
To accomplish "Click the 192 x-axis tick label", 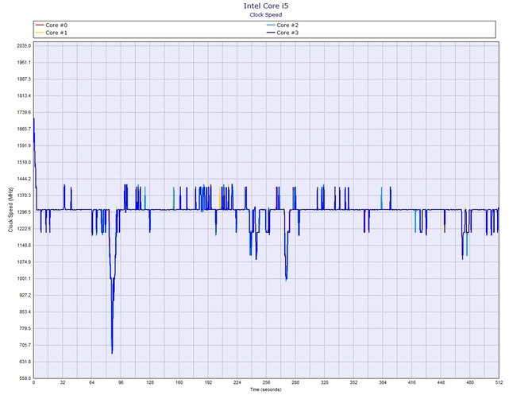I will (208, 382).
